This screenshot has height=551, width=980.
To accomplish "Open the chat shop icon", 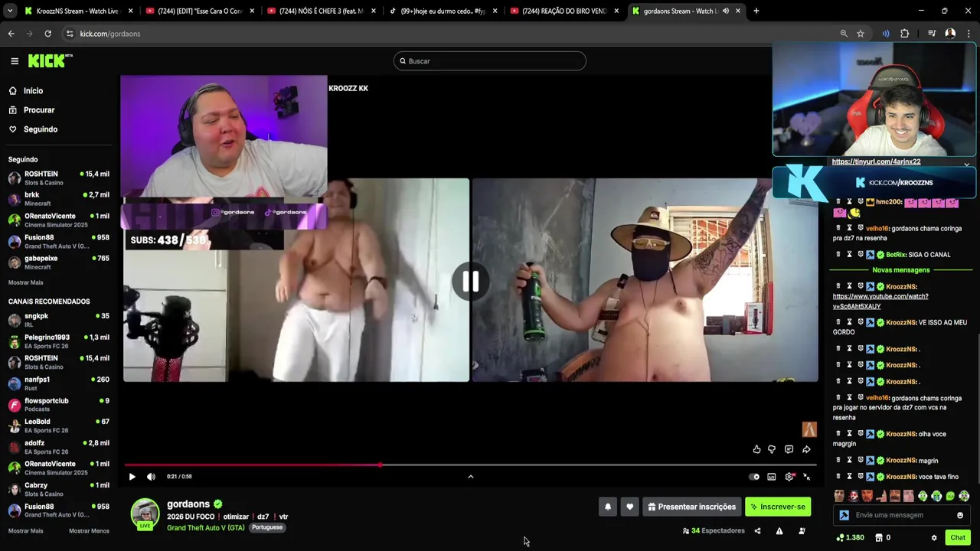I will coord(879,538).
